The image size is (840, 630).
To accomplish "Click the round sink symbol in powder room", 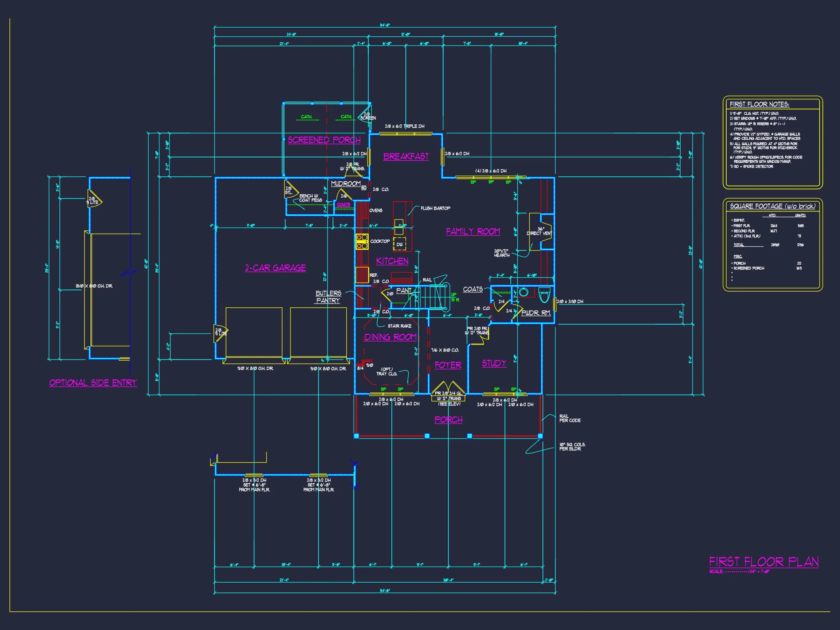I will tap(524, 292).
